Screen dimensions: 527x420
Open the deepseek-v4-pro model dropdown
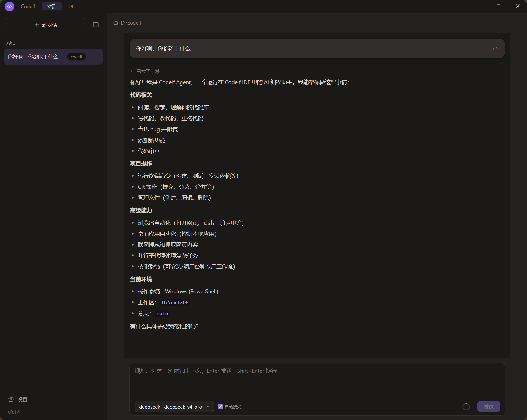(174, 407)
